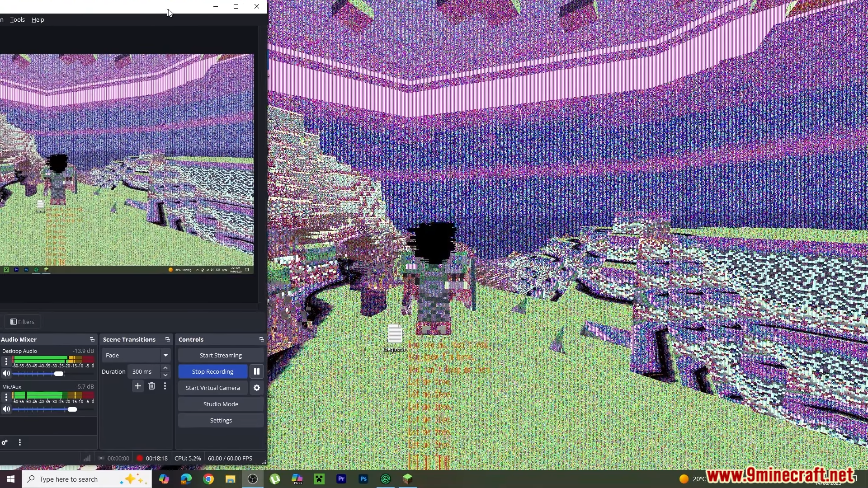Screen dimensions: 868x488
Task: Open Windows Start menu
Action: tap(11, 479)
